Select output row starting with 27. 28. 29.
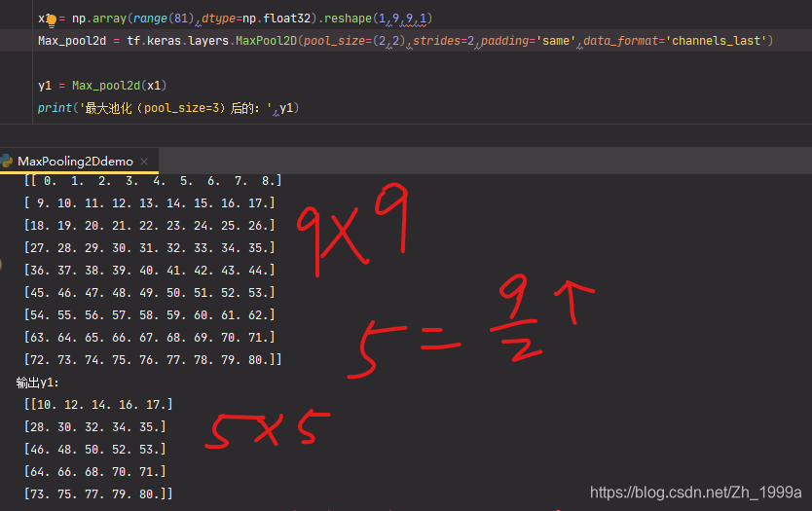Viewport: 812px width, 511px height. pos(149,247)
